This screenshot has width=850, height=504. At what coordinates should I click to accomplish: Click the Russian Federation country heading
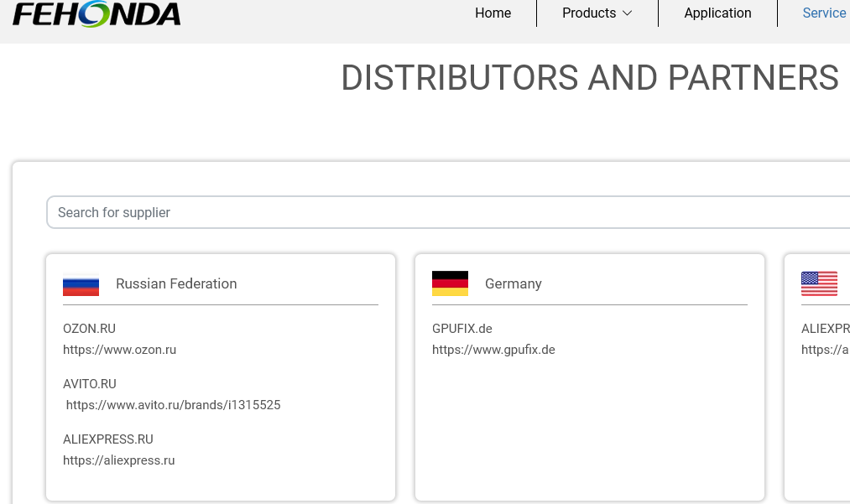pos(176,283)
